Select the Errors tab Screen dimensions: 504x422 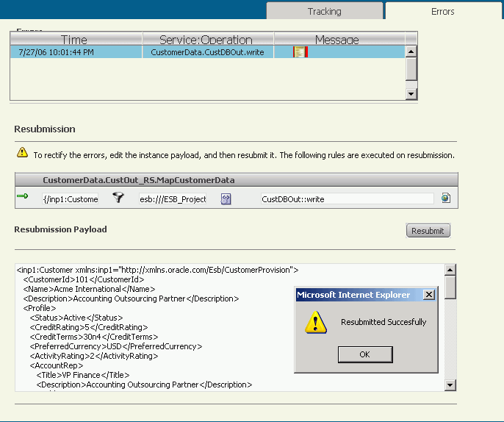pyautogui.click(x=442, y=11)
